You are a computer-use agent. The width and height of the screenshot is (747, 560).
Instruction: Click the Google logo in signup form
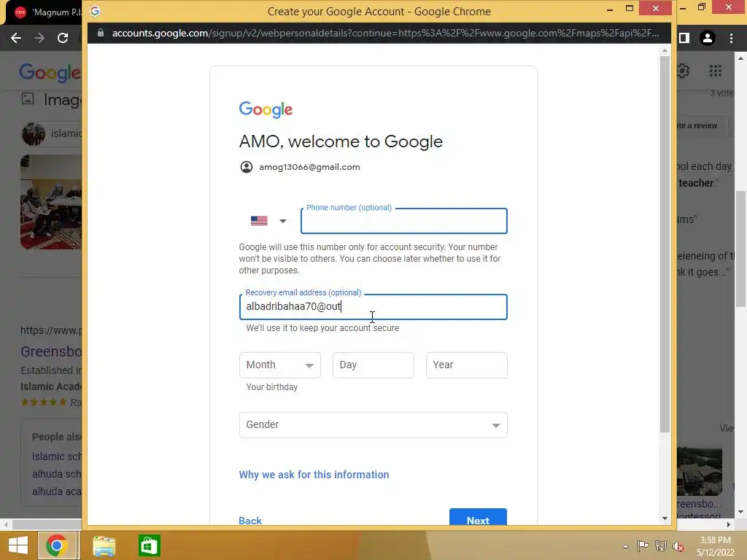pyautogui.click(x=266, y=109)
